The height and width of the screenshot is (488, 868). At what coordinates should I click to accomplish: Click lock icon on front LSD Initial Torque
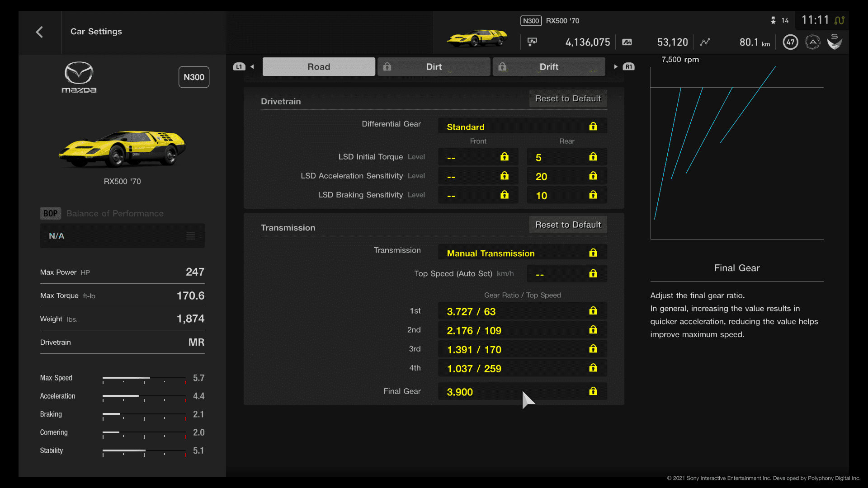point(505,157)
